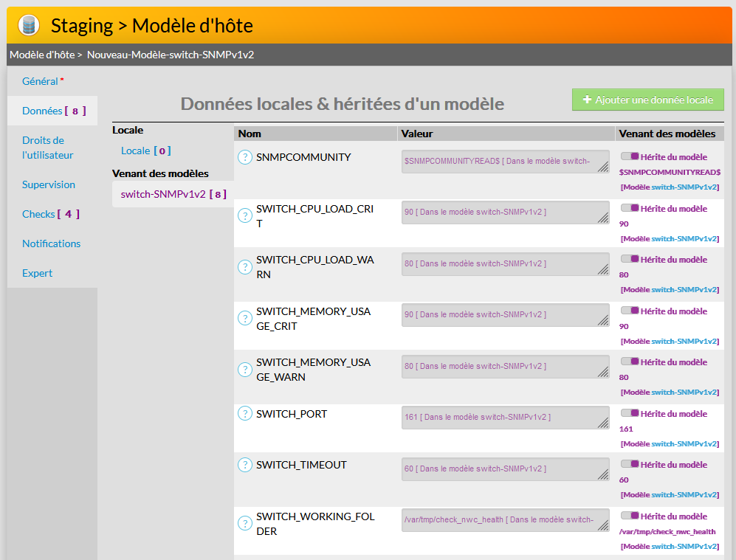Open switch-SNMPv1v2 model link in SWITCH_CPU_LOAD_CRIT row
The height and width of the screenshot is (560, 736).
[x=684, y=238]
